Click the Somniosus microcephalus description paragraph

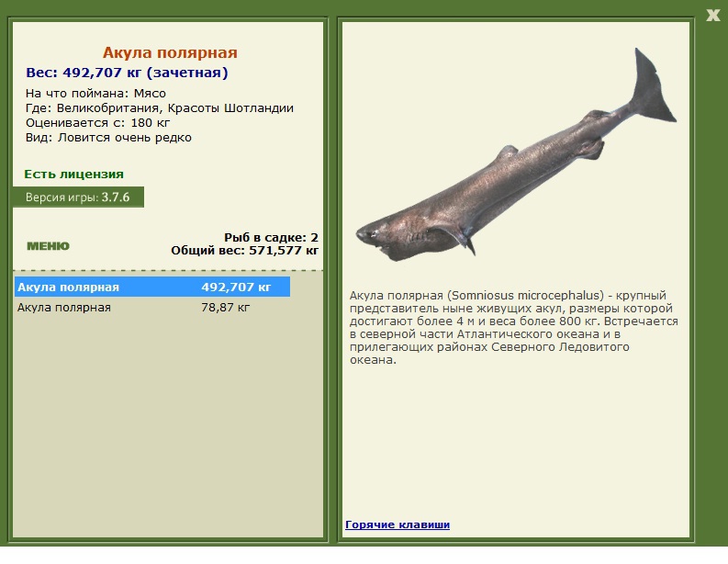pyautogui.click(x=513, y=328)
